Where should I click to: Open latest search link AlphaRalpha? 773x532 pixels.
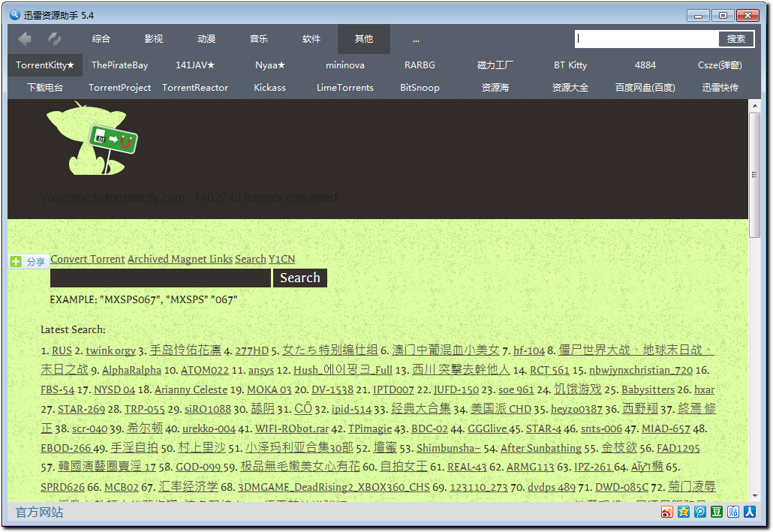(x=131, y=370)
